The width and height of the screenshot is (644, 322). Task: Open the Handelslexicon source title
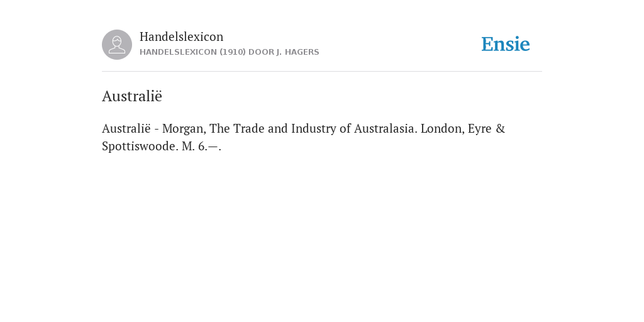182,36
